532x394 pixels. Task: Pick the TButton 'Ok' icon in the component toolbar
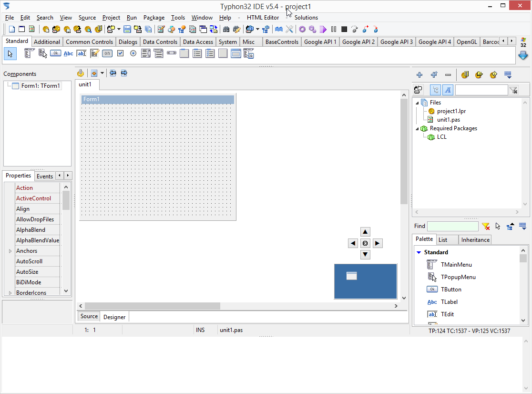tap(55, 53)
